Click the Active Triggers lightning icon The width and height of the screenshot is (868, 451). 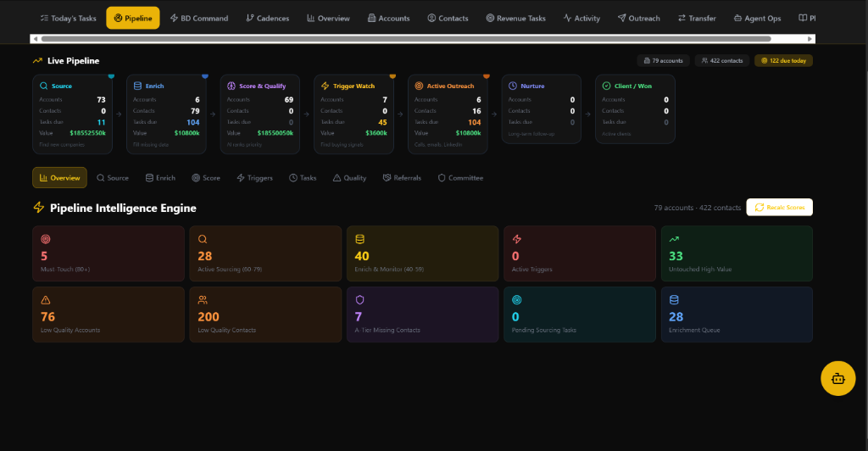516,239
